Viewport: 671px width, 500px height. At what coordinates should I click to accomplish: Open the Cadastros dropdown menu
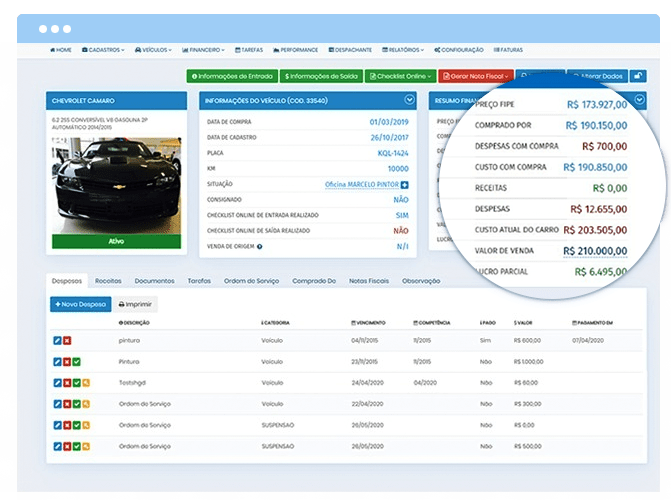click(103, 50)
